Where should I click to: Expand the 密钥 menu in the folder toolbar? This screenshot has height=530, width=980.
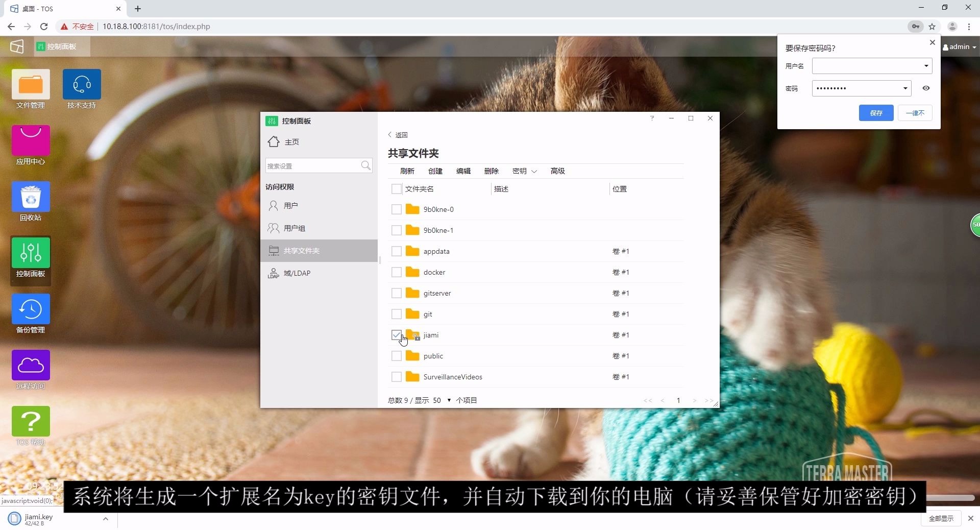[x=524, y=171]
